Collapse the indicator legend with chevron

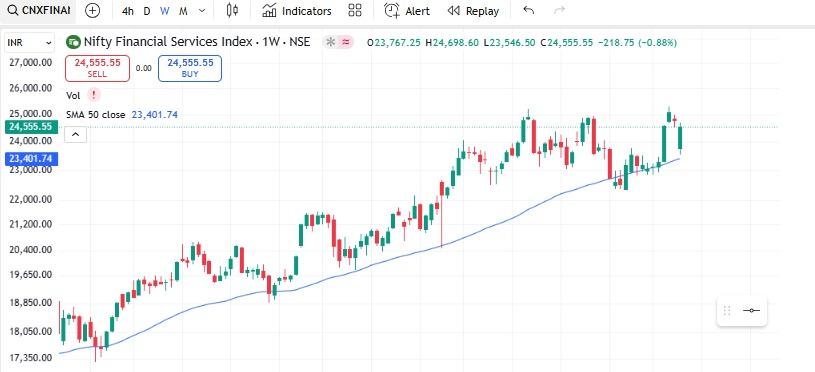(75, 135)
